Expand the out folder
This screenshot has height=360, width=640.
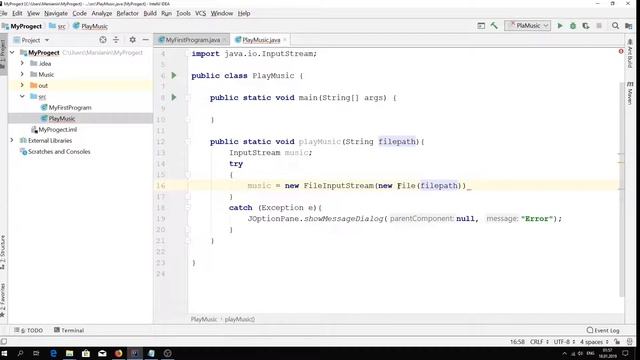(x=22, y=85)
